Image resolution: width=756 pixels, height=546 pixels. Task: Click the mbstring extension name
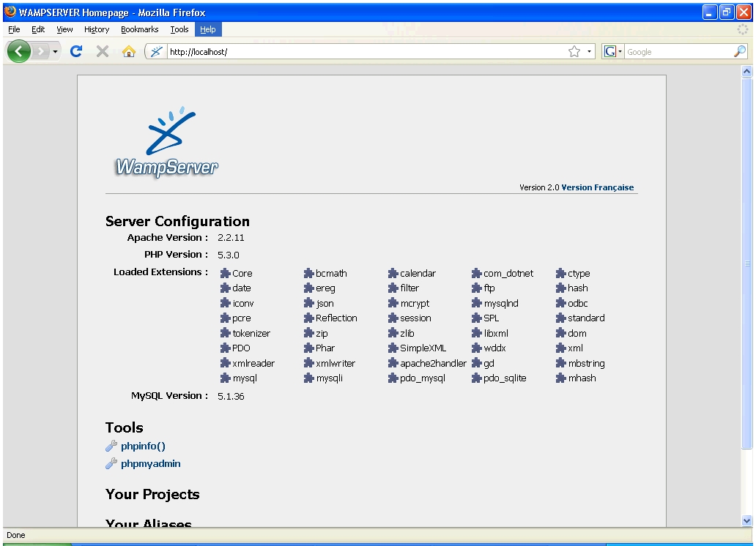586,363
